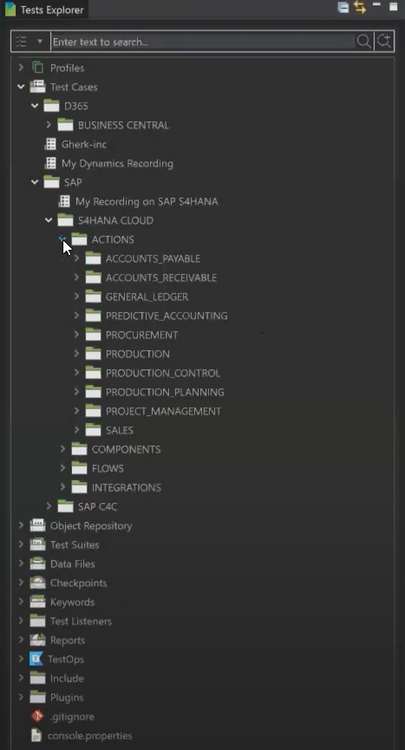This screenshot has width=405, height=750.
Task: Select the GENERAL_LEDGER folder
Action: [146, 297]
